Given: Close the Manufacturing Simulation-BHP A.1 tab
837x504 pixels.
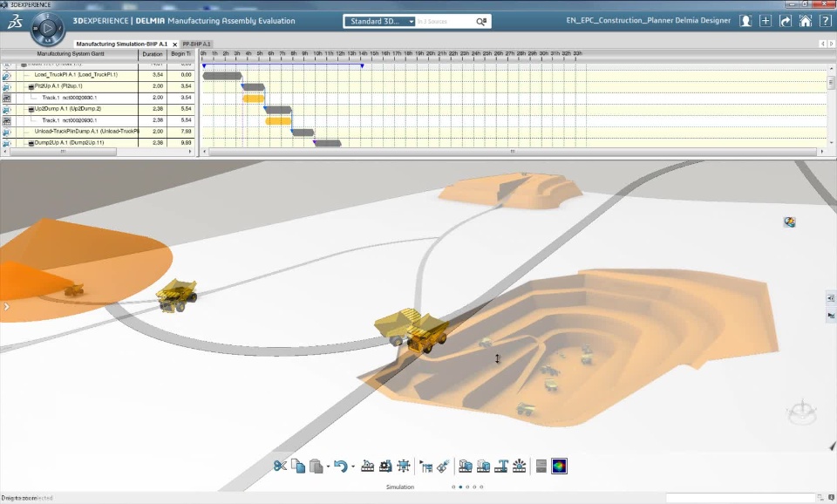Looking at the screenshot, I should 174,44.
